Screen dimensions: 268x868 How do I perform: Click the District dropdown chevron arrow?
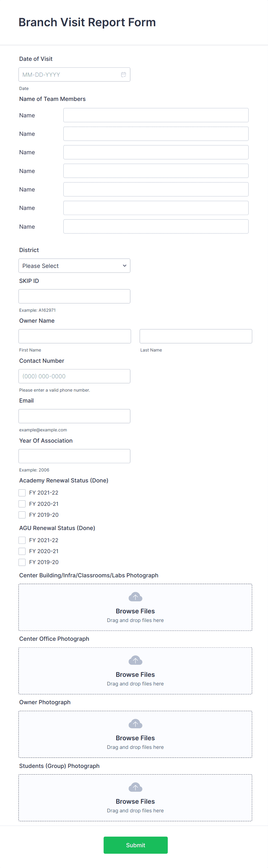tap(124, 266)
